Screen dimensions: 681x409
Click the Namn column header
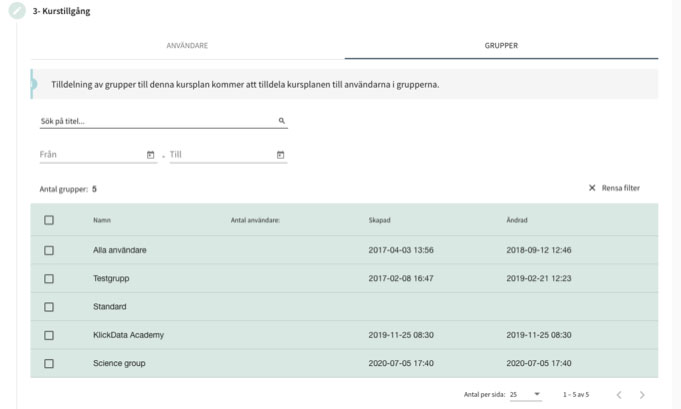(x=102, y=220)
